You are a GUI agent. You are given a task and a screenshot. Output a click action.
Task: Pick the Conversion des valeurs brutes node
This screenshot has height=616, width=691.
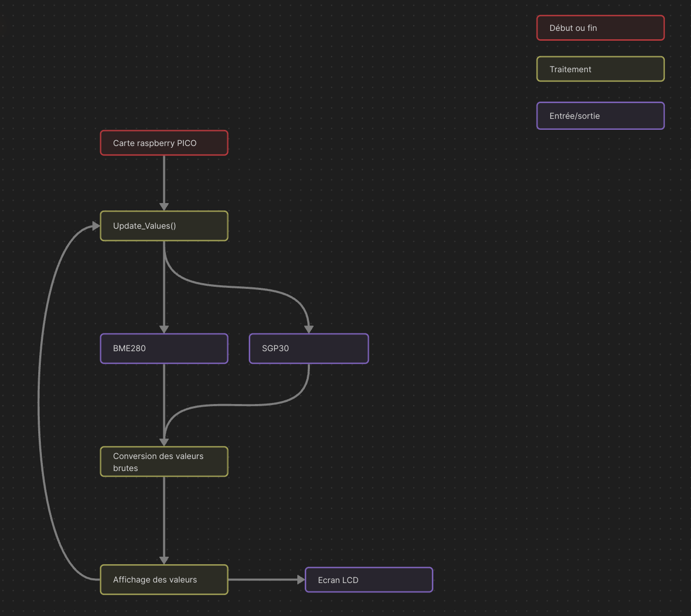pos(164,462)
